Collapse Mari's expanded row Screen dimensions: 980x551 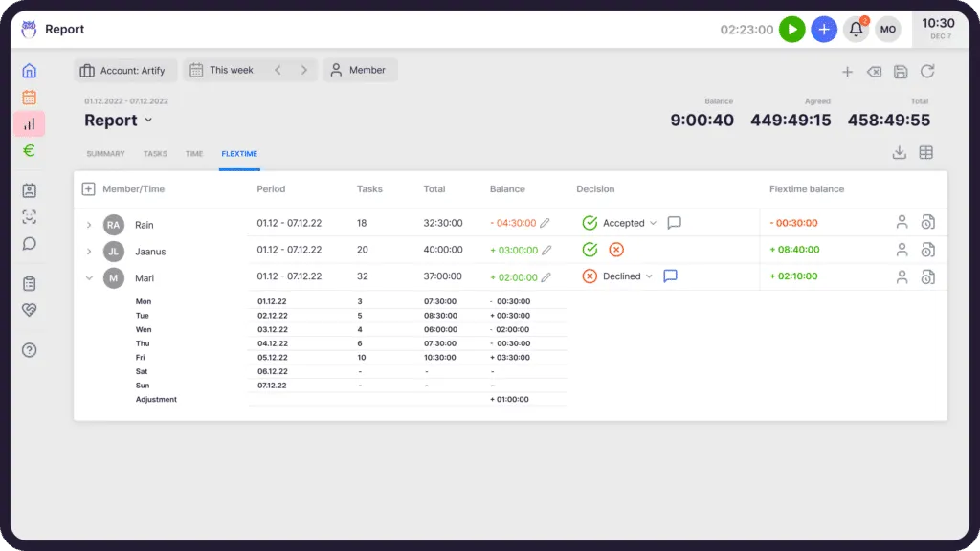click(x=89, y=278)
